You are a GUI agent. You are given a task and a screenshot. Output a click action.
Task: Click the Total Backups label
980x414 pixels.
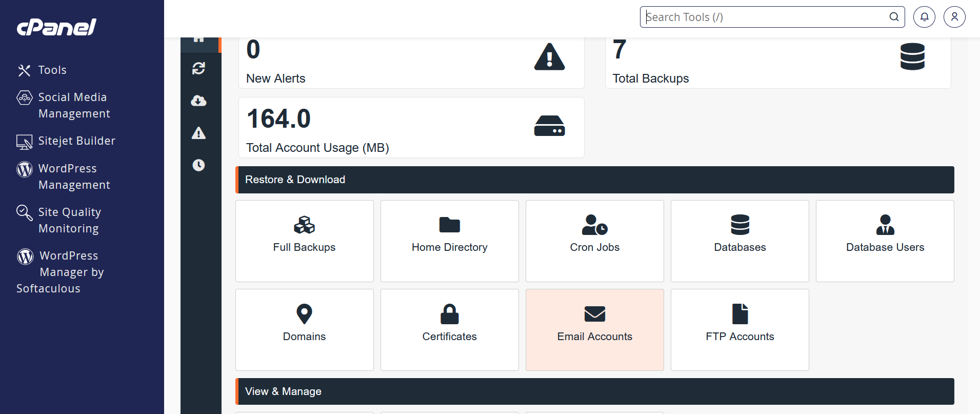(651, 78)
